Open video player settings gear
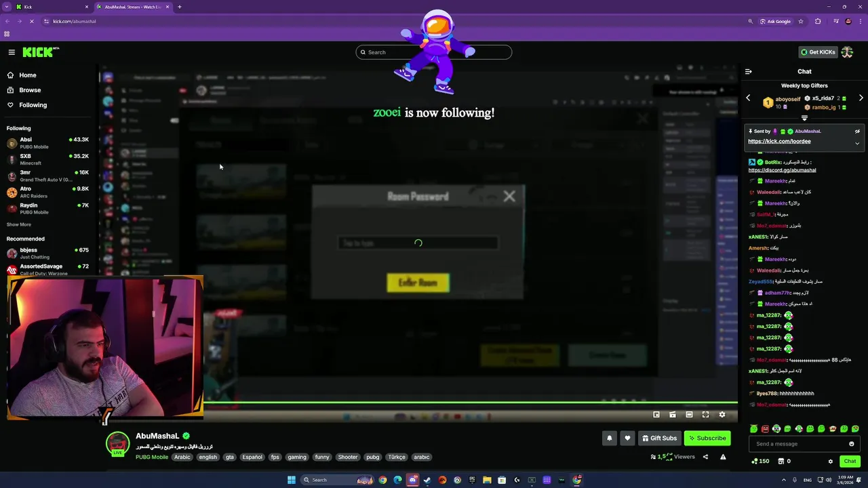The height and width of the screenshot is (488, 868). coord(722,415)
